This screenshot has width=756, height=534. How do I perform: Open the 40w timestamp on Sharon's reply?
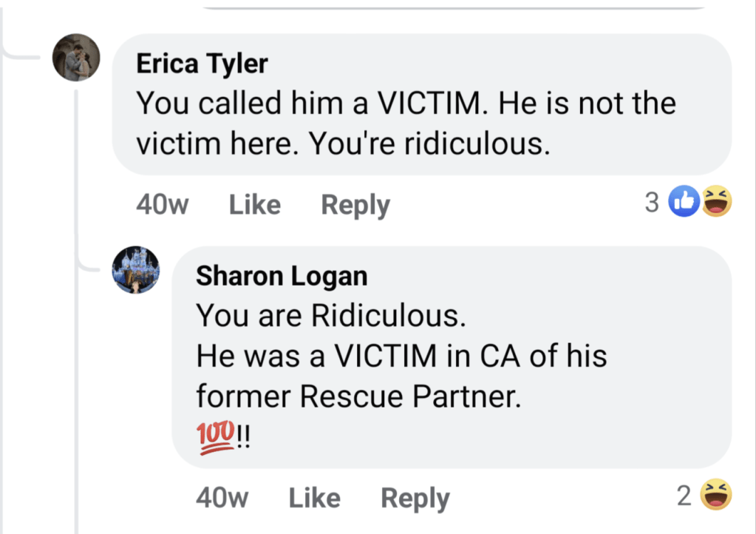click(222, 498)
